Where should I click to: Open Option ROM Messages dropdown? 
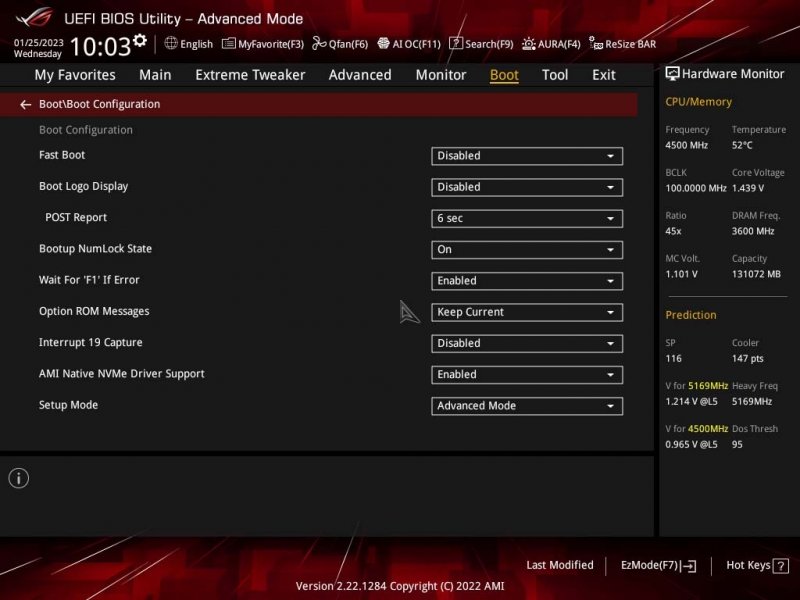coord(527,312)
